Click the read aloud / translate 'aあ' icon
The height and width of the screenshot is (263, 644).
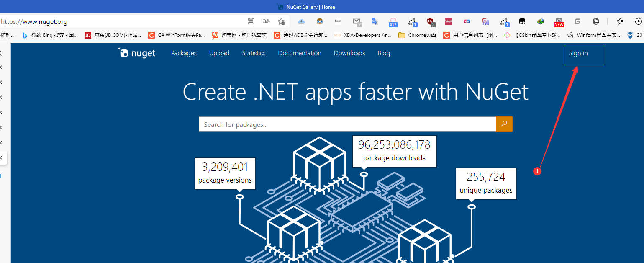tap(266, 21)
